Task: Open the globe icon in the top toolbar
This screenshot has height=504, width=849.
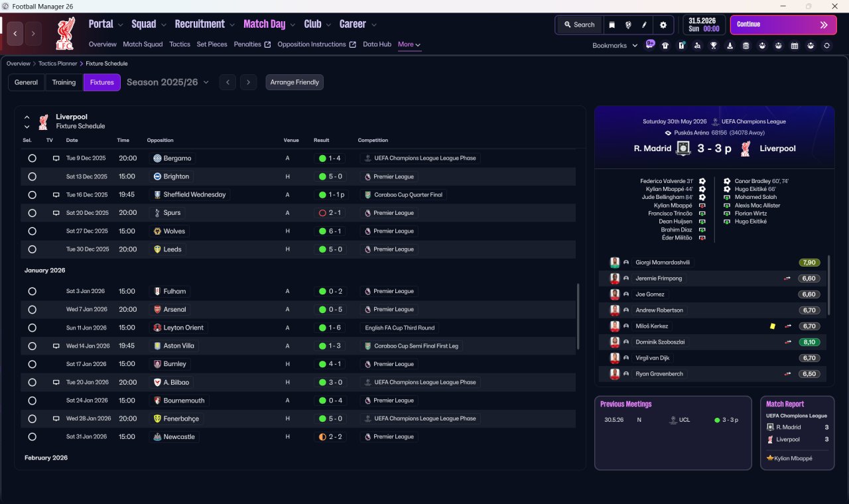Action: pos(628,25)
